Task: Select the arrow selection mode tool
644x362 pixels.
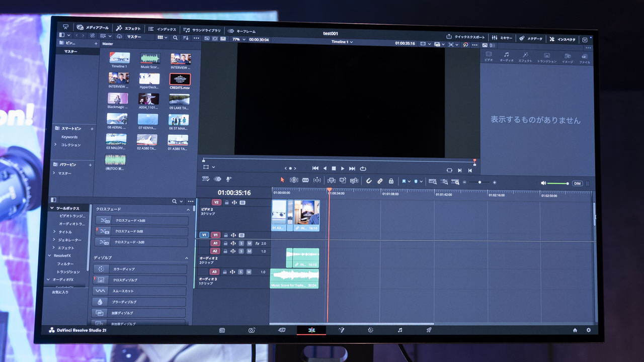Action: pos(282,179)
